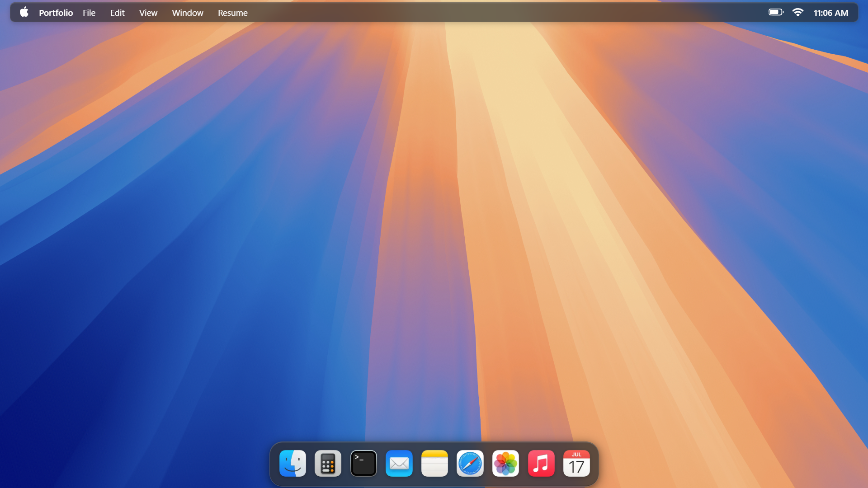Open Terminal from the Dock
The height and width of the screenshot is (488, 868).
coord(363,463)
